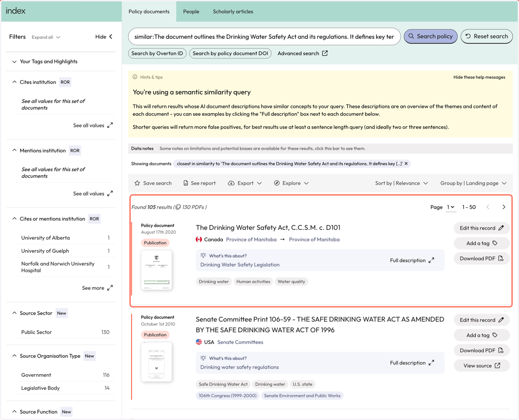Click the magnifier icon in Search policy

[x=411, y=36]
